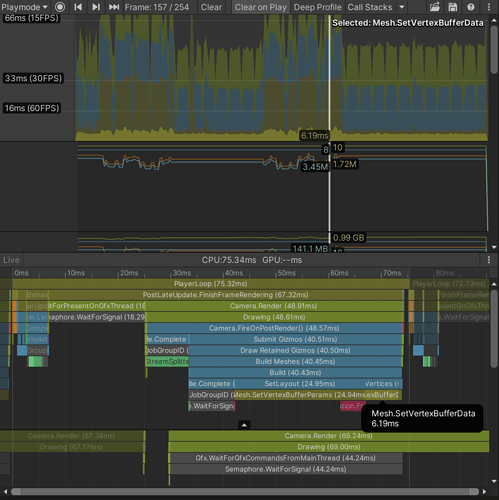Open the Call Stacks dropdown arrow

[x=402, y=7]
